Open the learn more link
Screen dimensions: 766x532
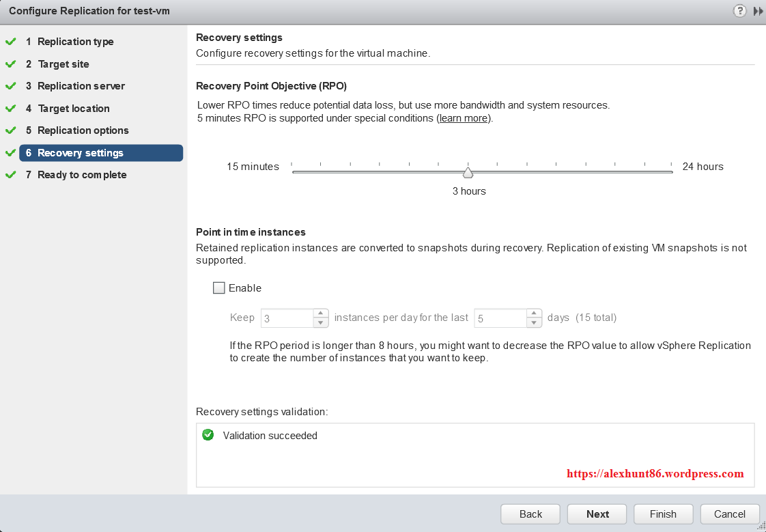(x=464, y=118)
